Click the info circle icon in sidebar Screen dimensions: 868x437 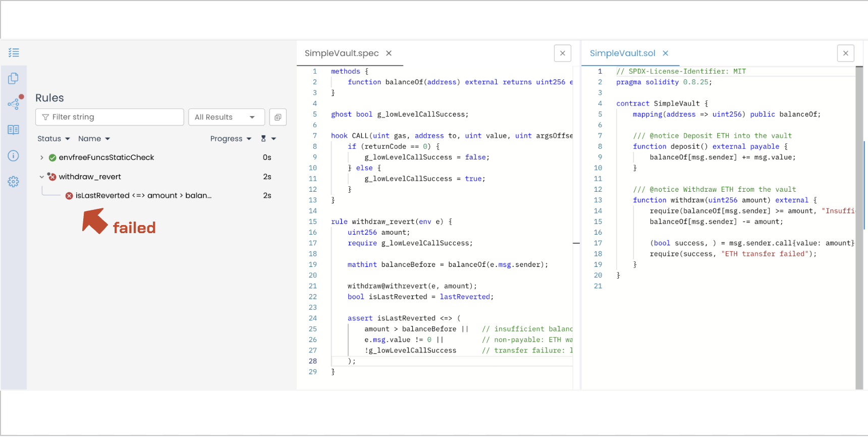pos(14,156)
